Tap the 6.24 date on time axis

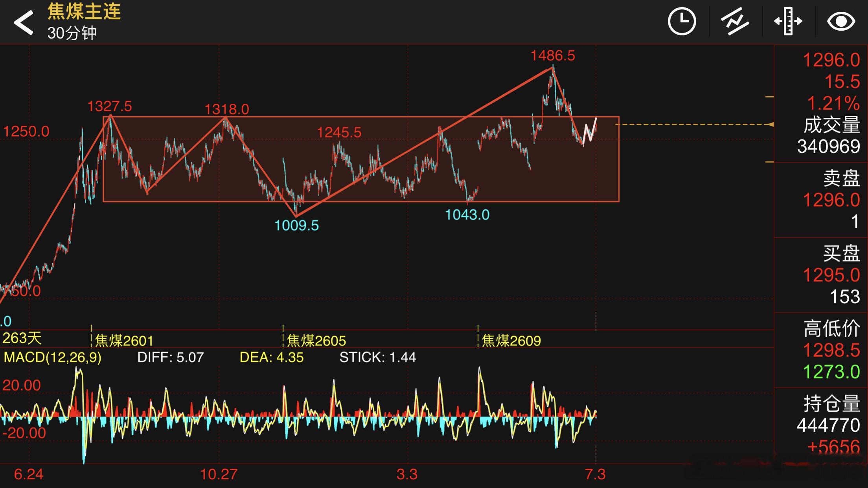click(x=29, y=474)
